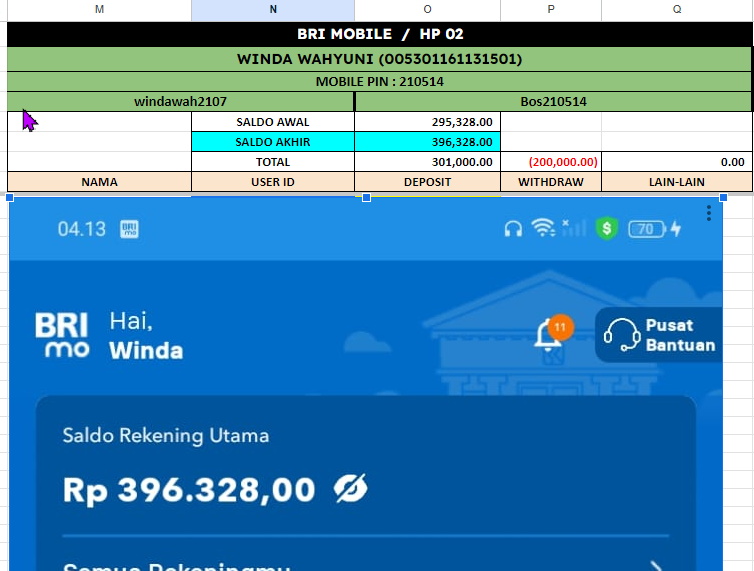The width and height of the screenshot is (754, 571).
Task: Click the mobile signal bars icon
Action: [575, 228]
